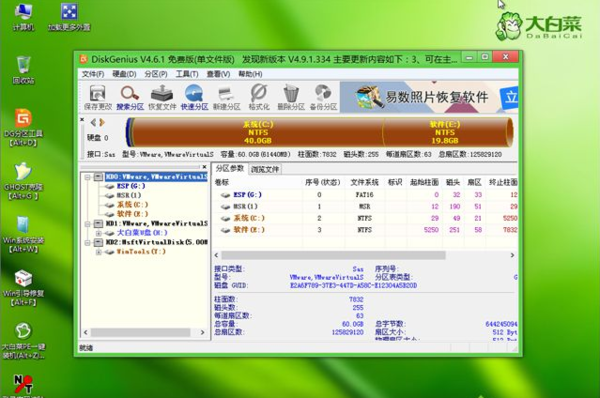Open the GHOST克隆 desktop icon
The height and width of the screenshot is (398, 600).
(x=23, y=181)
